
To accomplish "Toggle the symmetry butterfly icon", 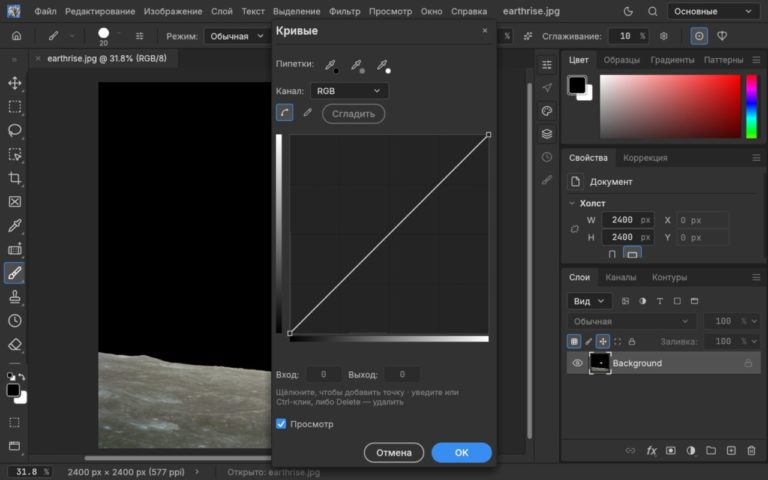I will point(722,36).
